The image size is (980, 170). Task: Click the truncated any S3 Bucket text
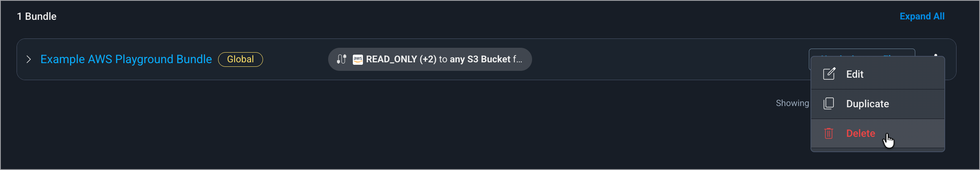point(486,59)
